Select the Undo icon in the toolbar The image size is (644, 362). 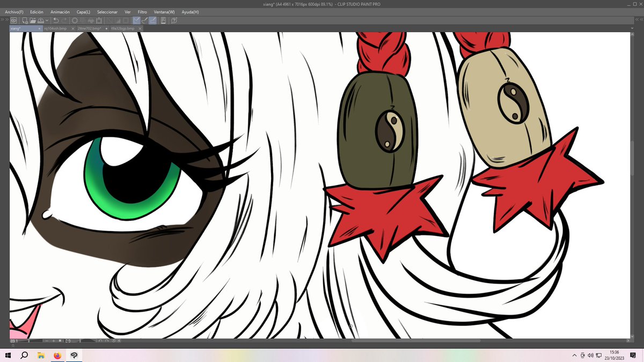coord(56,20)
